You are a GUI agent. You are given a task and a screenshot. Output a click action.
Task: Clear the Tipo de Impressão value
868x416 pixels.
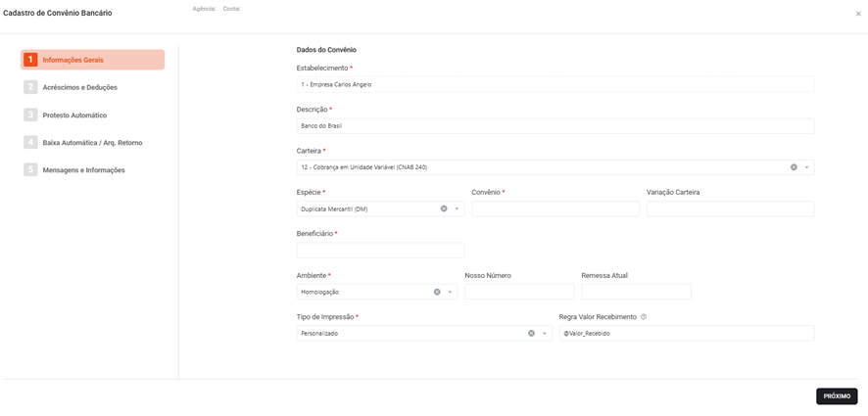(531, 333)
